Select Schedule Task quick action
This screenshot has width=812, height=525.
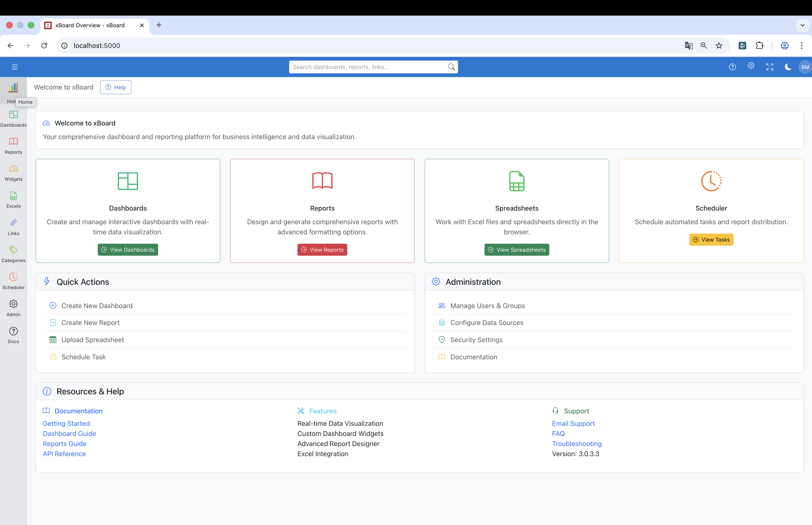[x=225, y=357]
